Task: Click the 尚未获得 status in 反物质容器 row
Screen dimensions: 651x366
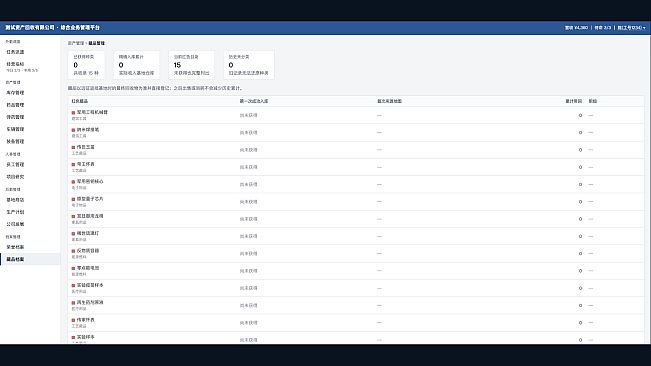Action: coord(248,254)
